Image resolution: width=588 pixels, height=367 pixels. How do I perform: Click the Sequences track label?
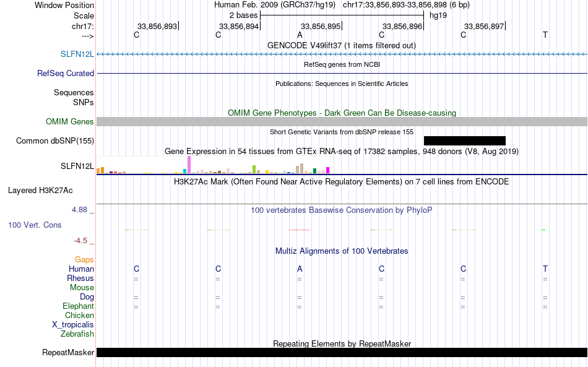[x=74, y=92]
